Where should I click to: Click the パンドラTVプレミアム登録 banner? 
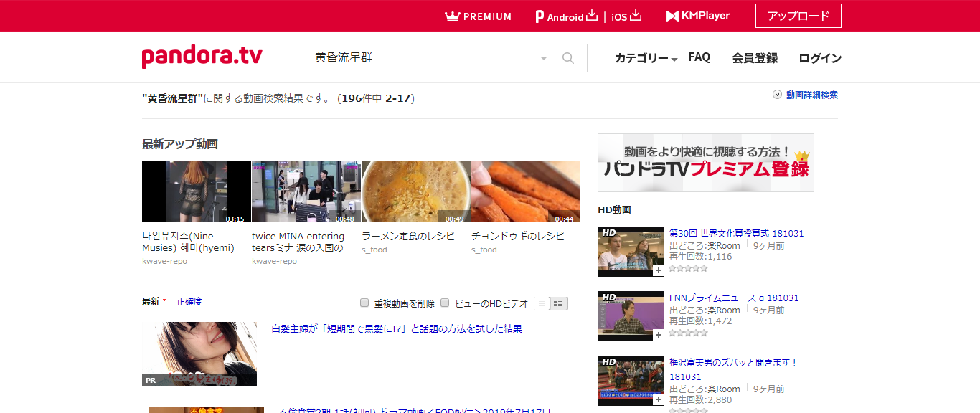(706, 163)
